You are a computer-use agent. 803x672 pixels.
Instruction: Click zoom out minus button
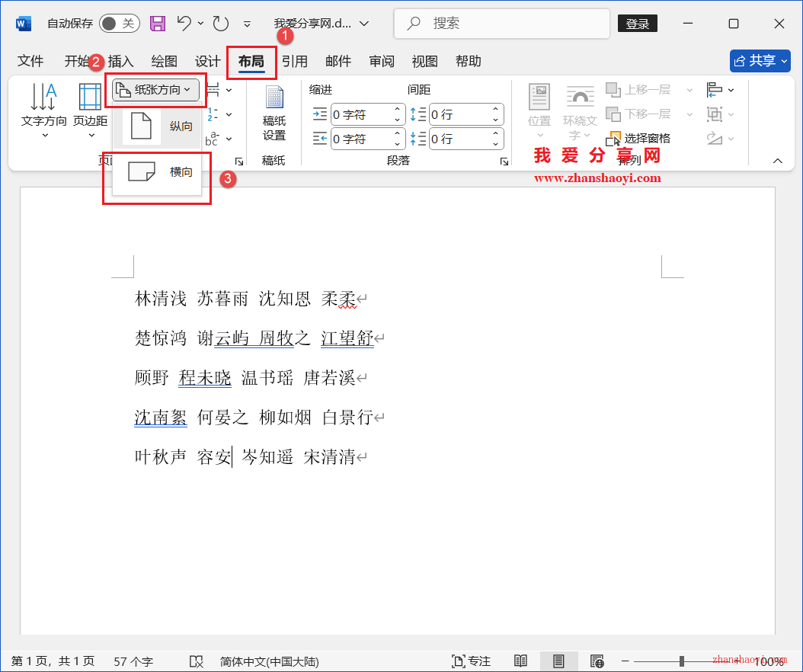[x=625, y=661]
